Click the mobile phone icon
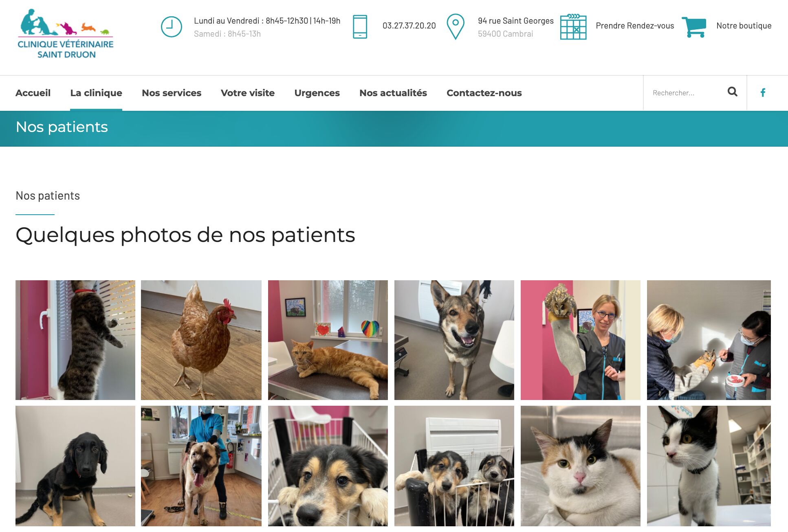Screen dimensions: 788x532 [x=360, y=27]
